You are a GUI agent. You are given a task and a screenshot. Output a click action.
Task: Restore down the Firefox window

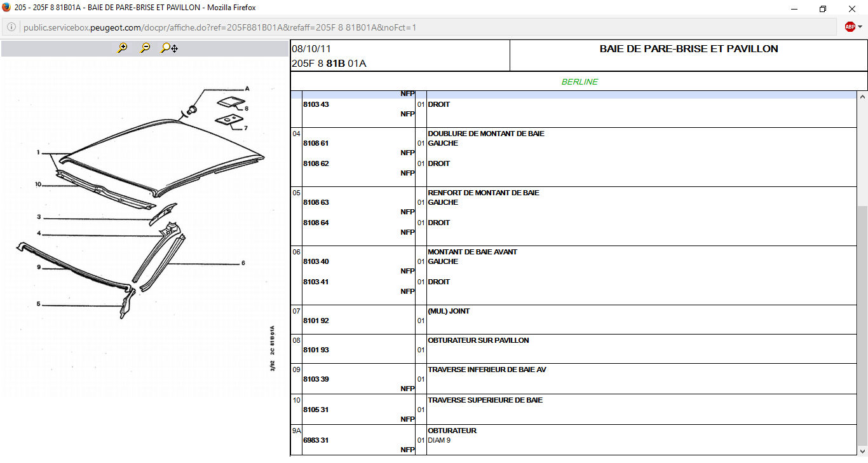tap(823, 9)
